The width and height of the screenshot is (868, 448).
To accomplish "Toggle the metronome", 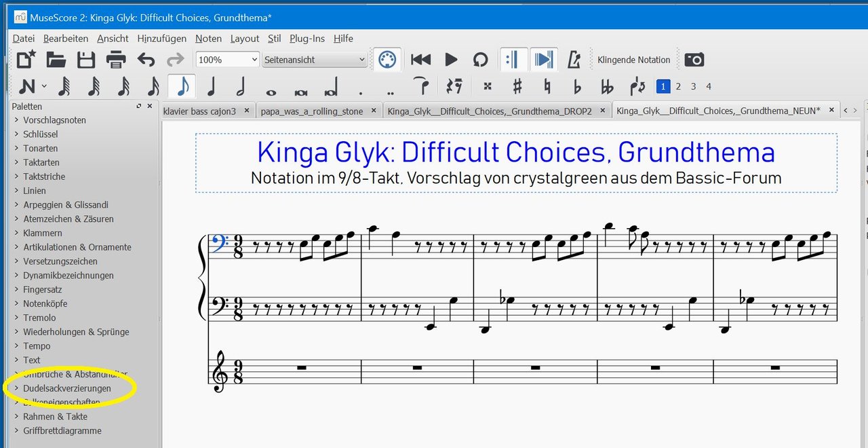I will pos(574,60).
